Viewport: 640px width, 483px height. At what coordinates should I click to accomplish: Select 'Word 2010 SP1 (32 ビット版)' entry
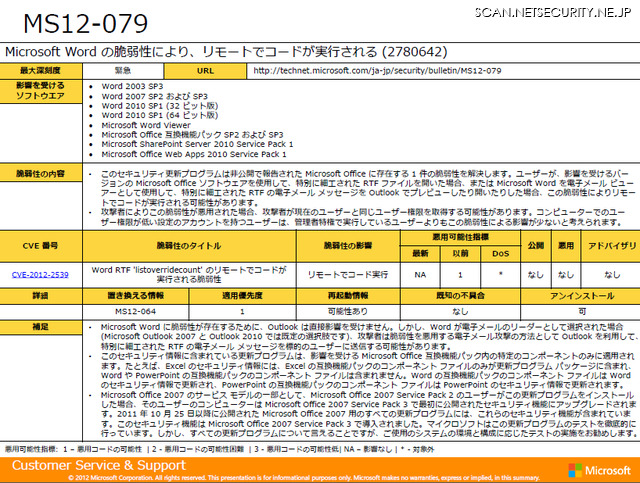click(160, 106)
